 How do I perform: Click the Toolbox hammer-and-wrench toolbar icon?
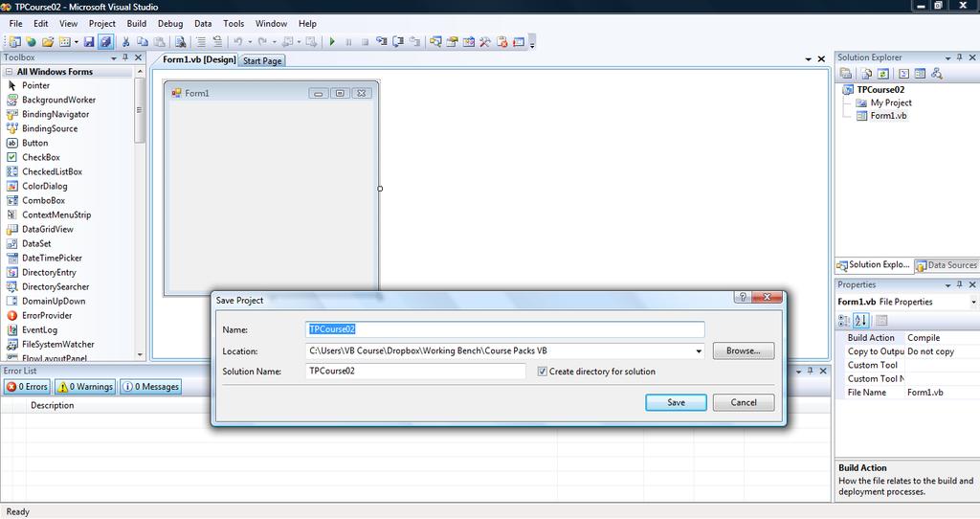[x=485, y=42]
